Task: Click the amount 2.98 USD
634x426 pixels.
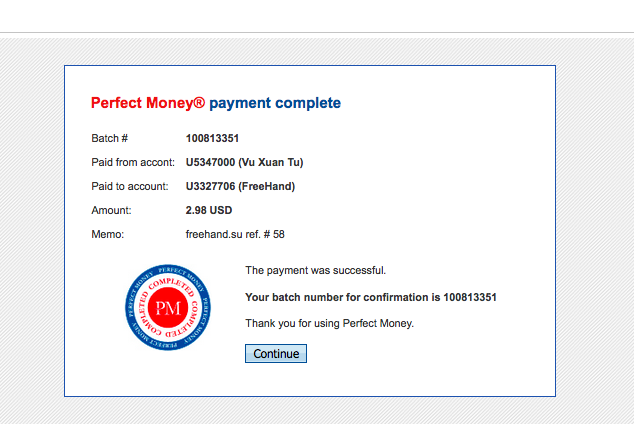Action: pyautogui.click(x=209, y=210)
